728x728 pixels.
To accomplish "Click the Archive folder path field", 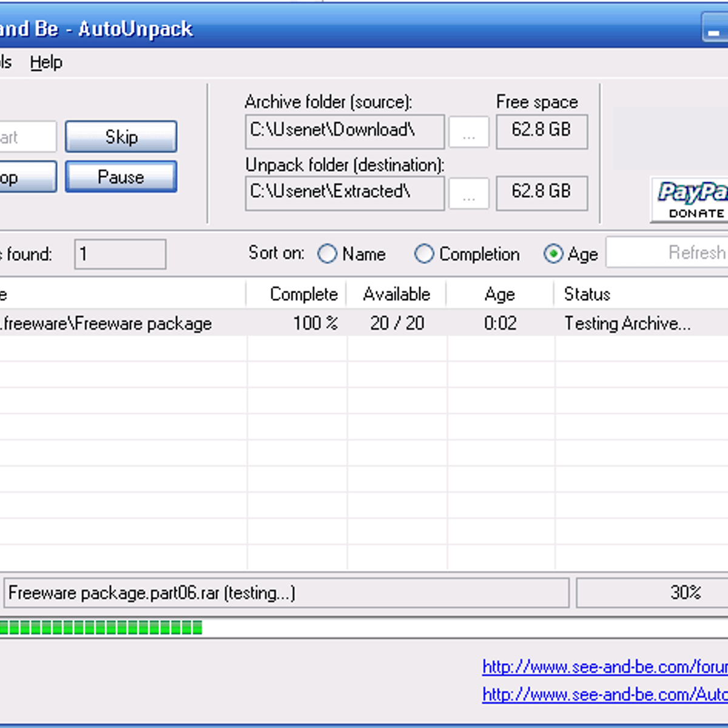I will [x=345, y=132].
